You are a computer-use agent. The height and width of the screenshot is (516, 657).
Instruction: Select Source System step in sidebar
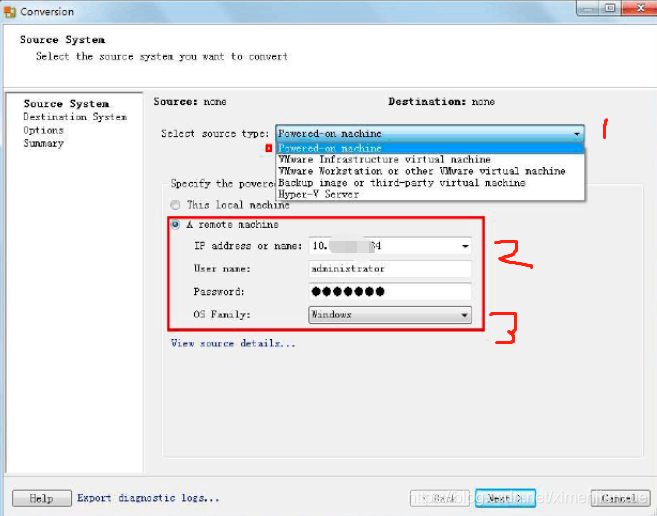pyautogui.click(x=66, y=104)
